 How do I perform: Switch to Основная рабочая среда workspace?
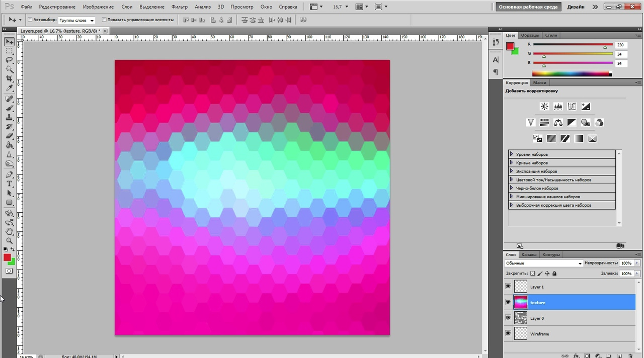(528, 7)
